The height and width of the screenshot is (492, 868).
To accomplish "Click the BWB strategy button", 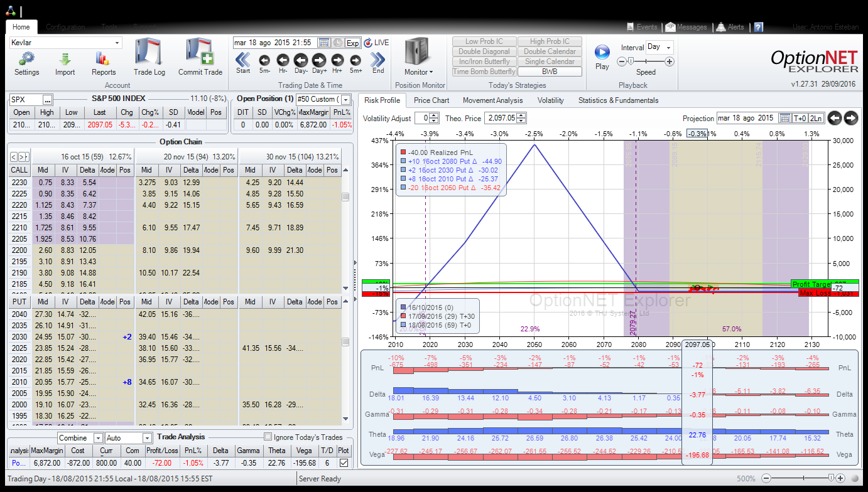I will coord(550,72).
